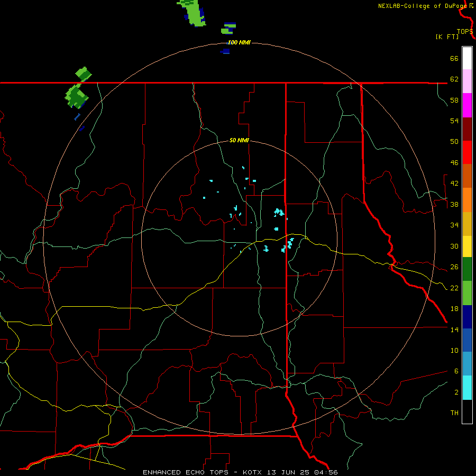
Task: Click the dark red (maroon) legend segment
Action: coord(467,129)
